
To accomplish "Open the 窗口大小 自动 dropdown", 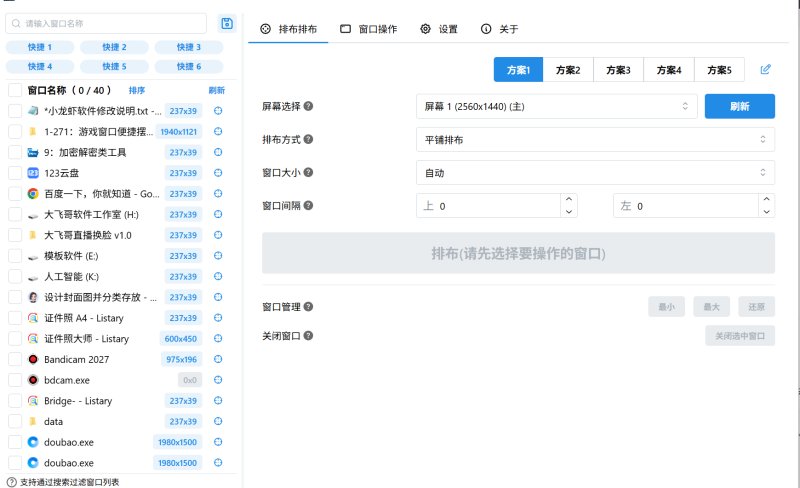I will (x=595, y=173).
